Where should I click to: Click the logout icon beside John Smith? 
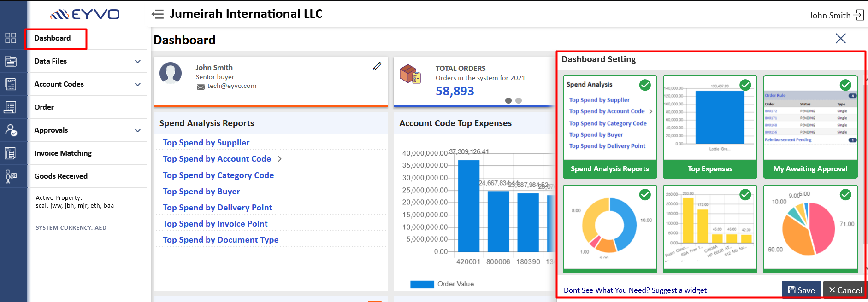pos(858,15)
